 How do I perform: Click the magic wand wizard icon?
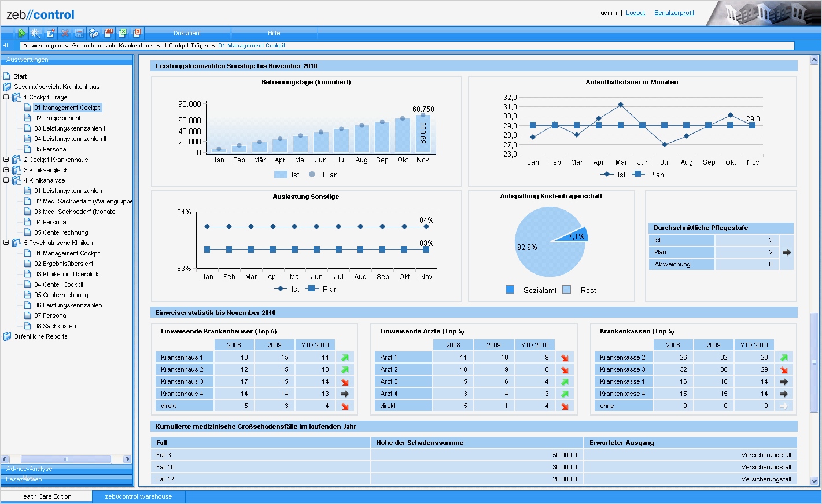click(36, 33)
